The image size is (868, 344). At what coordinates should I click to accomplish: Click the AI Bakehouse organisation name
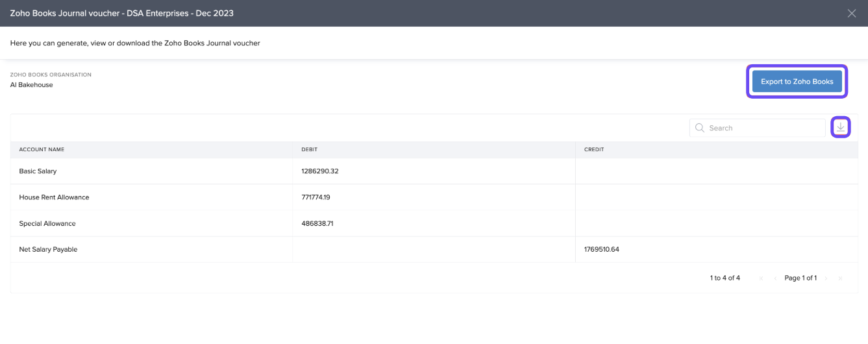tap(32, 84)
